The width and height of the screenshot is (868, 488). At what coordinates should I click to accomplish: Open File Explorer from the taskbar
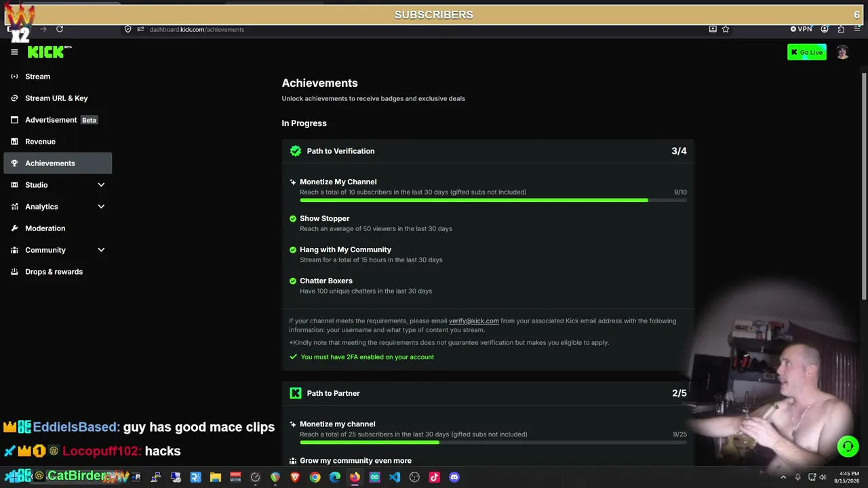[216, 477]
